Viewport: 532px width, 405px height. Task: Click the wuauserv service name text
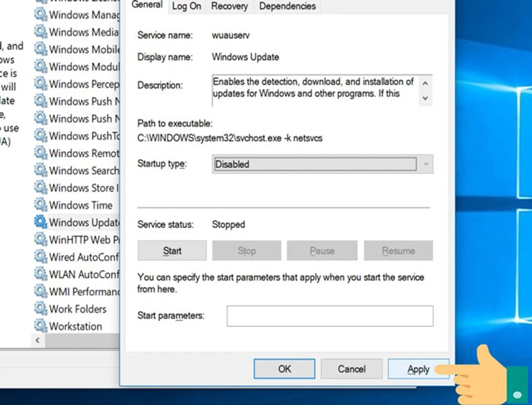point(231,35)
